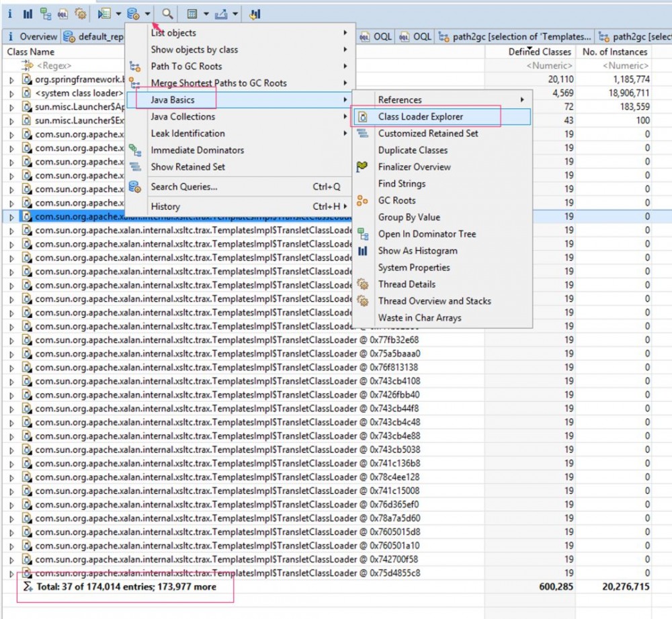Select the Java Basics menu entry

pos(239,100)
